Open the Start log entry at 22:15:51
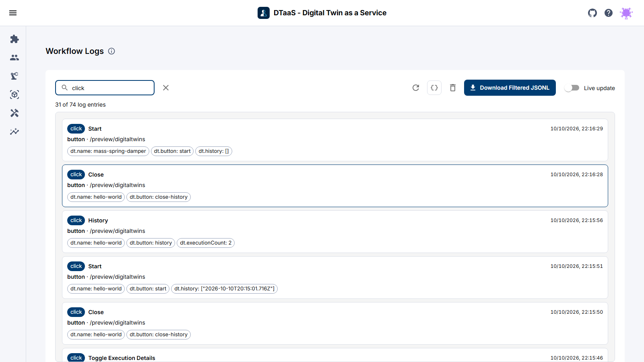Screen dimensions: 644x362 335,278
